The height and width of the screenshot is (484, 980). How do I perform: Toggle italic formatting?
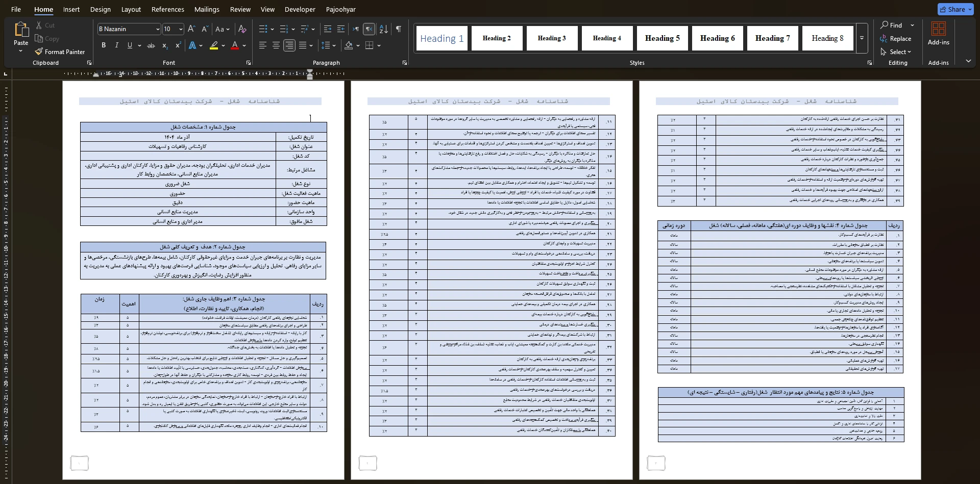click(x=116, y=45)
